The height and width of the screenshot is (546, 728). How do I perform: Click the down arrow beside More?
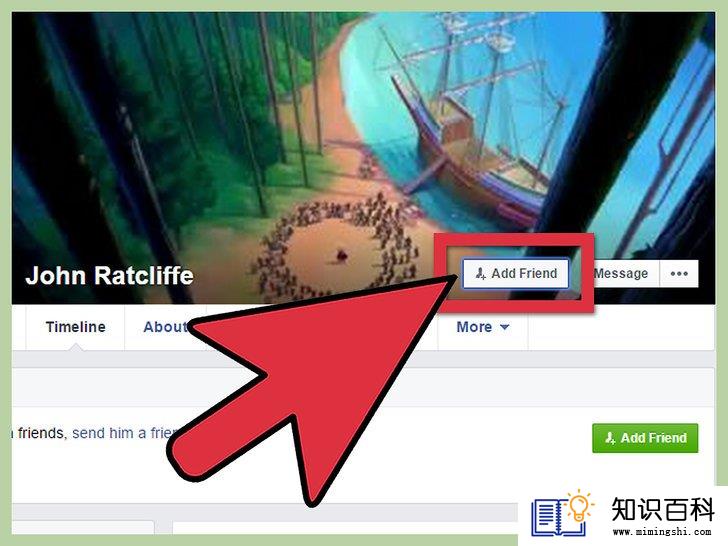tap(505, 327)
